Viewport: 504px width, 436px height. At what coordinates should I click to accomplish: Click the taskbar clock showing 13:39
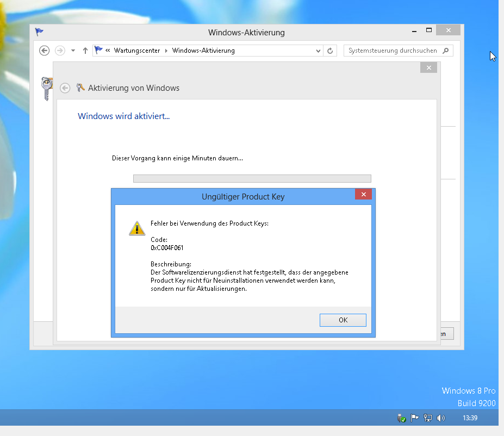point(470,418)
